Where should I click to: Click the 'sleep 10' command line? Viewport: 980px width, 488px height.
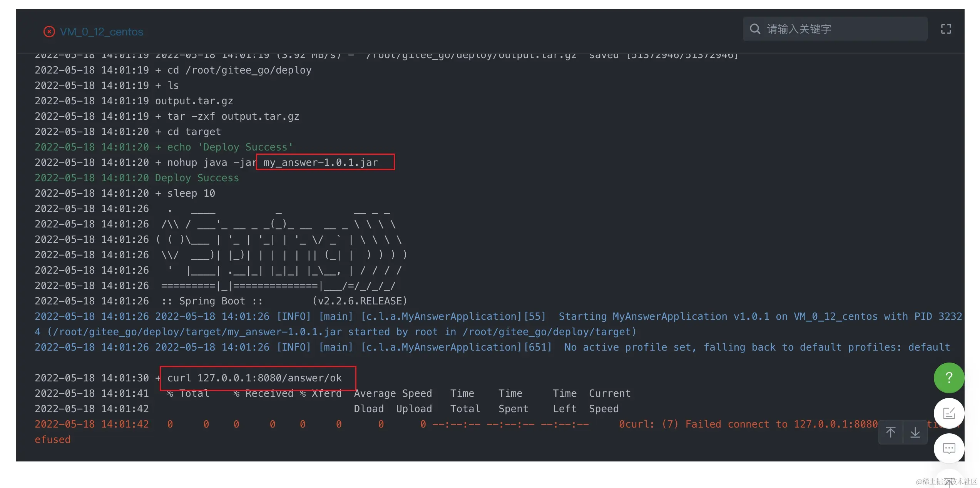(191, 193)
